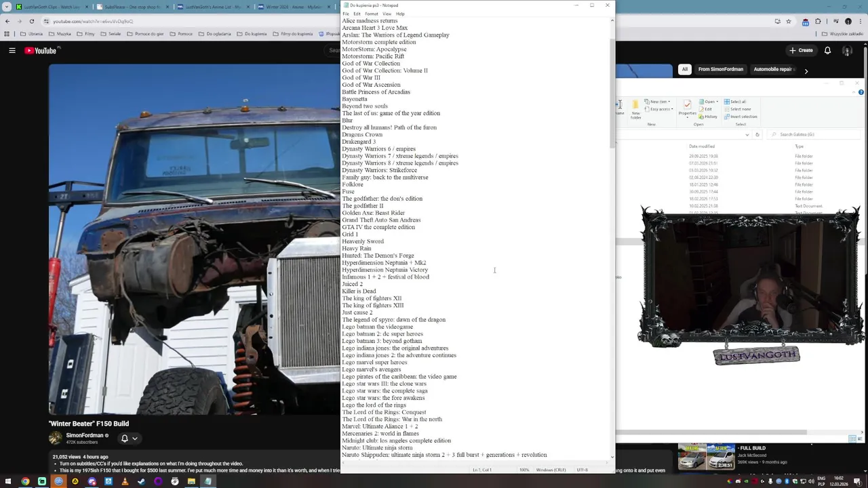Open subscription notification bell dropdown
This screenshot has width=868, height=488.
pyautogui.click(x=129, y=439)
